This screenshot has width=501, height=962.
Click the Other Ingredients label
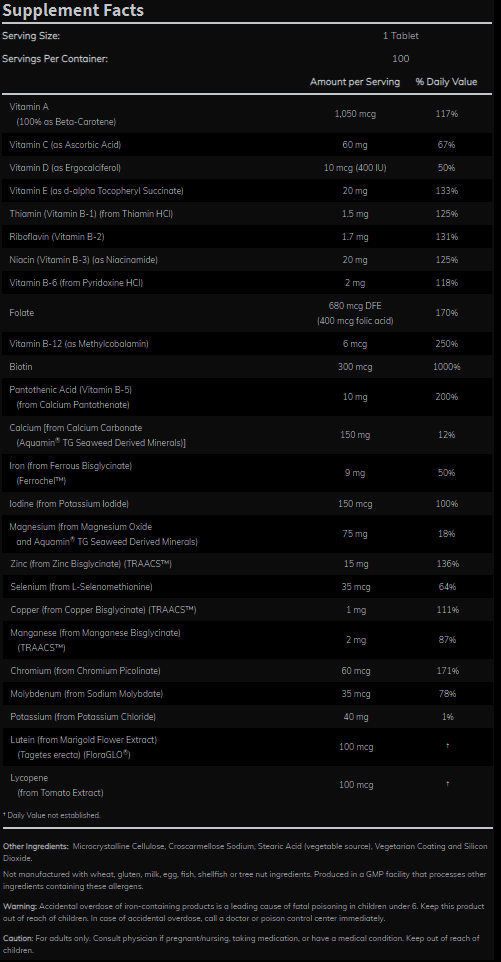pyautogui.click(x=36, y=847)
